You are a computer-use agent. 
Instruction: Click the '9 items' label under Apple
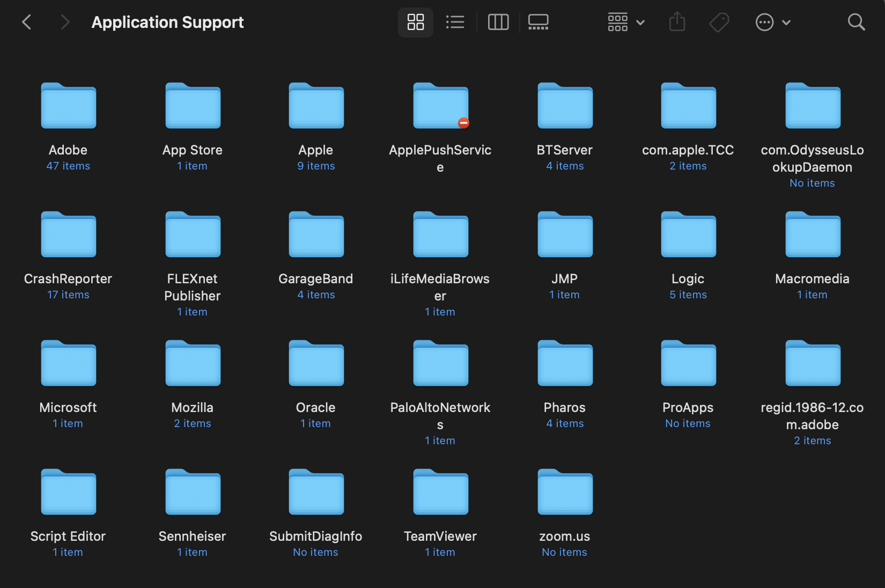(316, 166)
